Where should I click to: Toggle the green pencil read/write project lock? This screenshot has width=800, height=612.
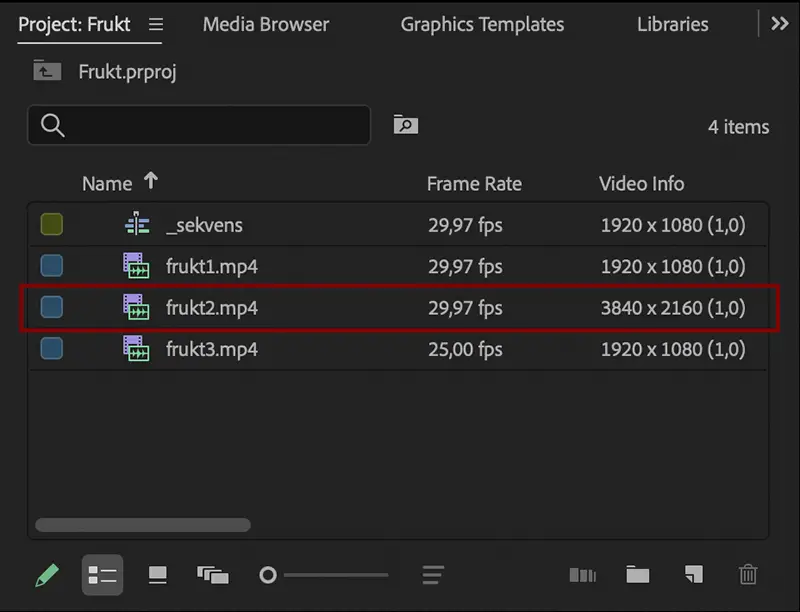tap(47, 575)
